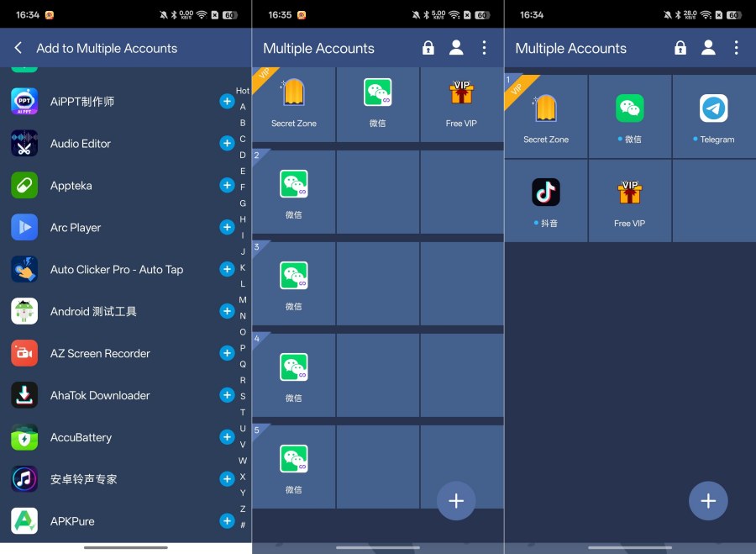Open profile icon in right screen

[x=708, y=48]
